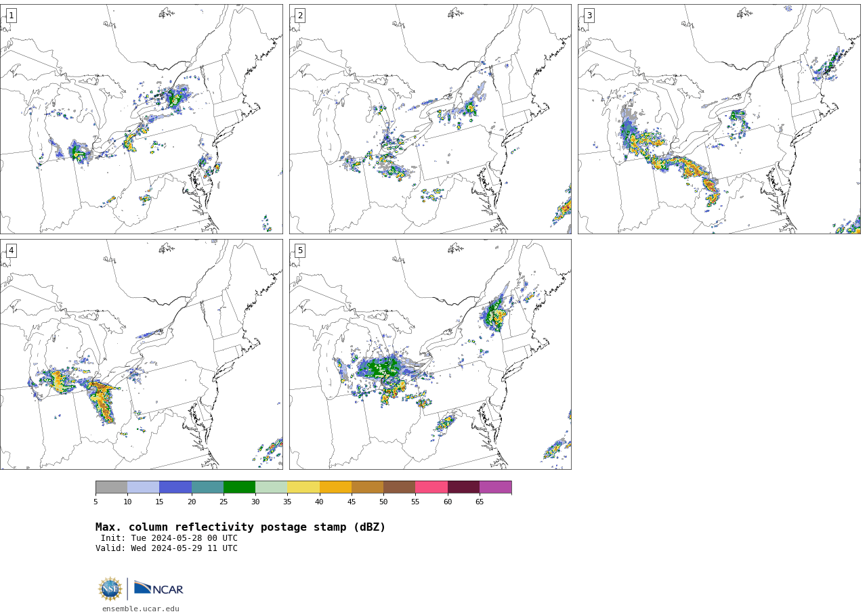Click the NCAR logo
The width and height of the screenshot is (867, 616).
(158, 589)
